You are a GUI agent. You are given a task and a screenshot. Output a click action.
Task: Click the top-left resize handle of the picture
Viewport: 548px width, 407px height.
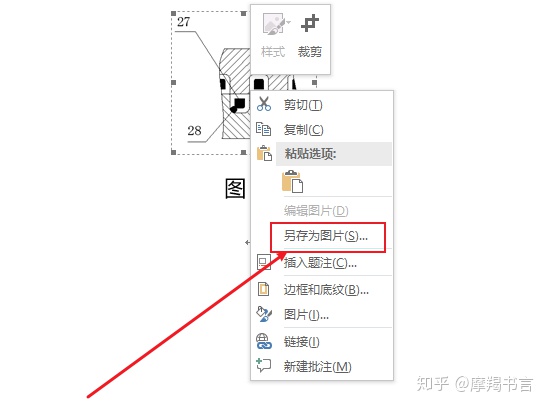click(x=173, y=13)
